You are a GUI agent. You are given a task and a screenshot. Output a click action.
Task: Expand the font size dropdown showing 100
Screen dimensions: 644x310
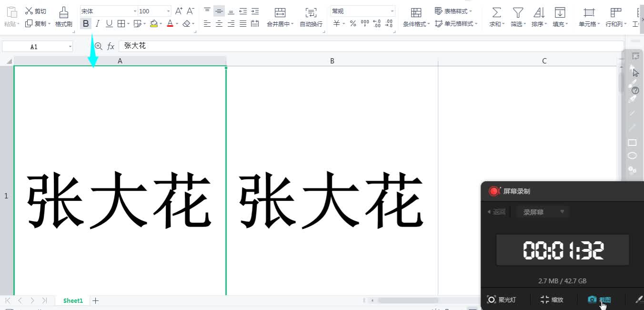pyautogui.click(x=168, y=11)
